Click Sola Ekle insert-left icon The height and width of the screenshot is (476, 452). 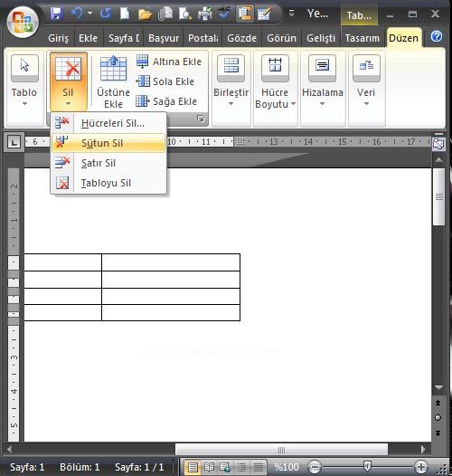(x=143, y=81)
